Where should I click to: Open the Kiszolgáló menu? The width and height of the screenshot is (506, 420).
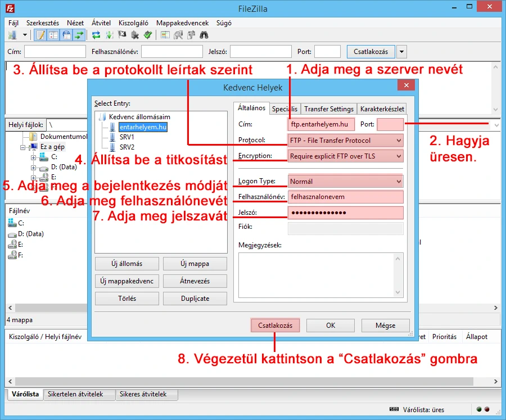[x=133, y=23]
